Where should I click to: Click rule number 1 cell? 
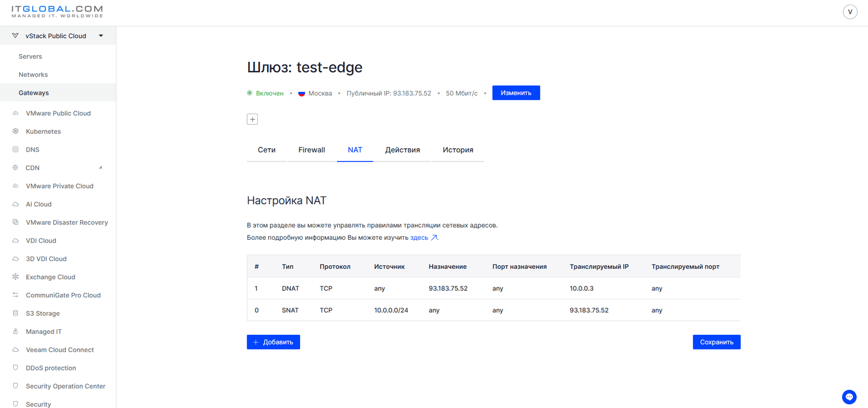pyautogui.click(x=256, y=288)
